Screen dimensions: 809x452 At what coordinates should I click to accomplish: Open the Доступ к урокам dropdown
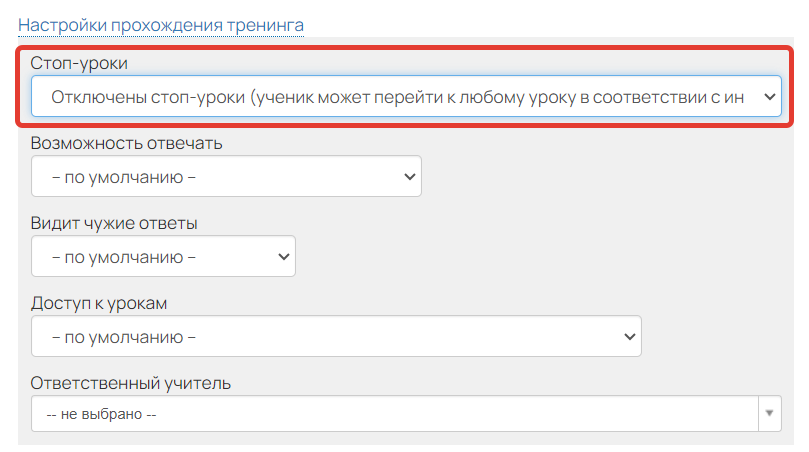pyautogui.click(x=336, y=336)
